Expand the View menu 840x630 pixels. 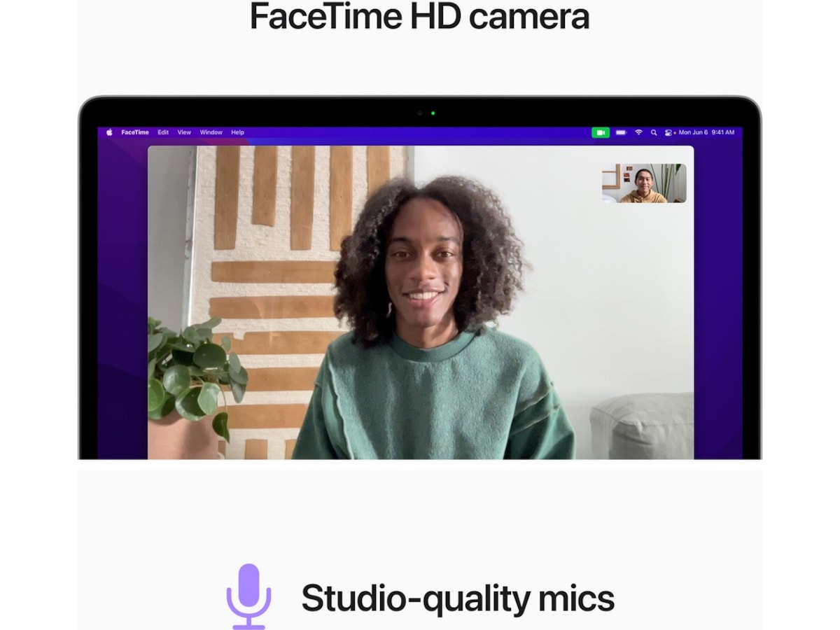coord(184,132)
